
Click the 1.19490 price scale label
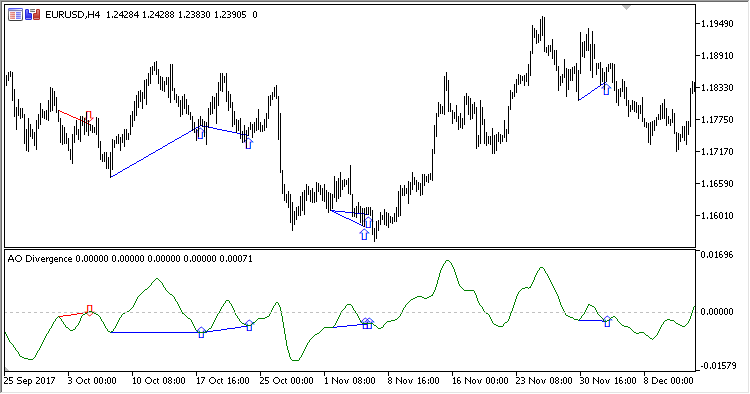pyautogui.click(x=717, y=24)
